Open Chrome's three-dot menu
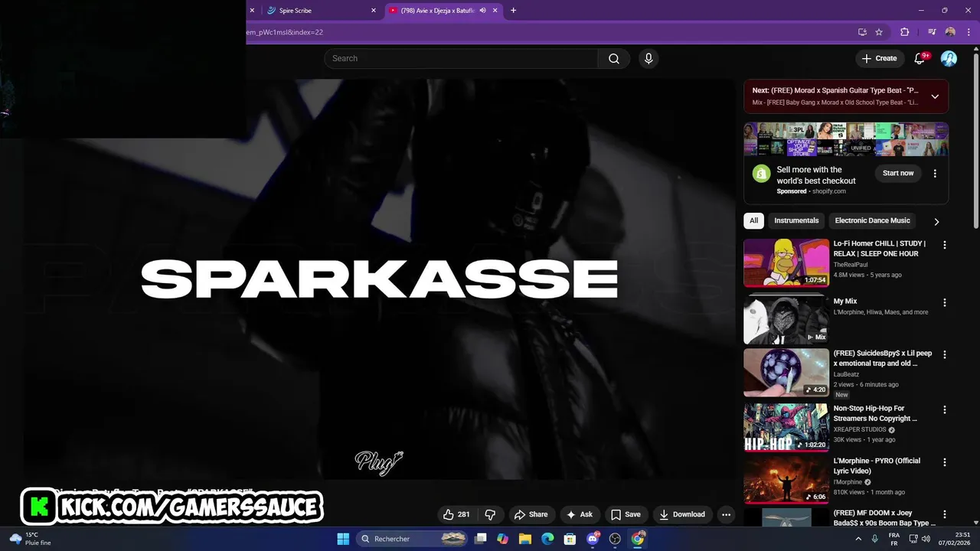The width and height of the screenshot is (980, 551). [x=969, y=32]
